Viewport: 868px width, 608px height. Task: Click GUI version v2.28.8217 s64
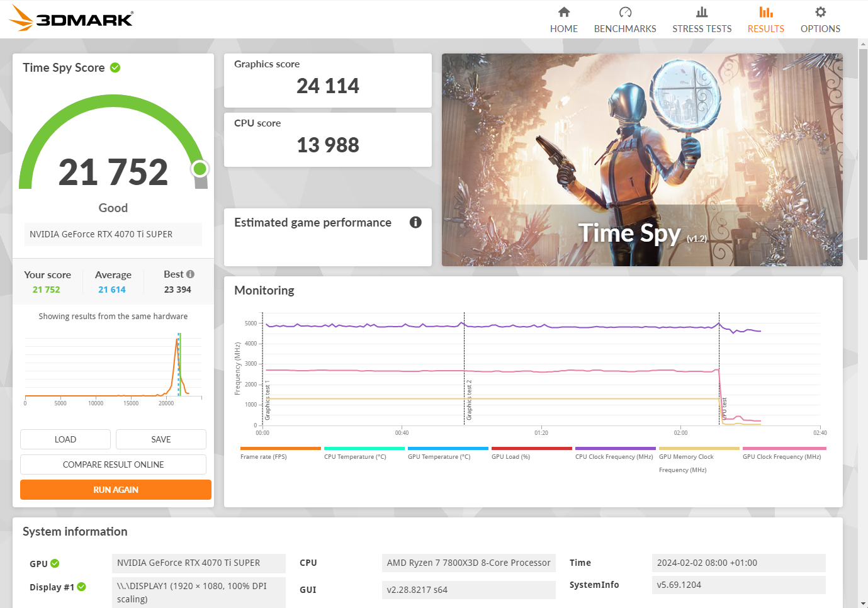click(469, 590)
